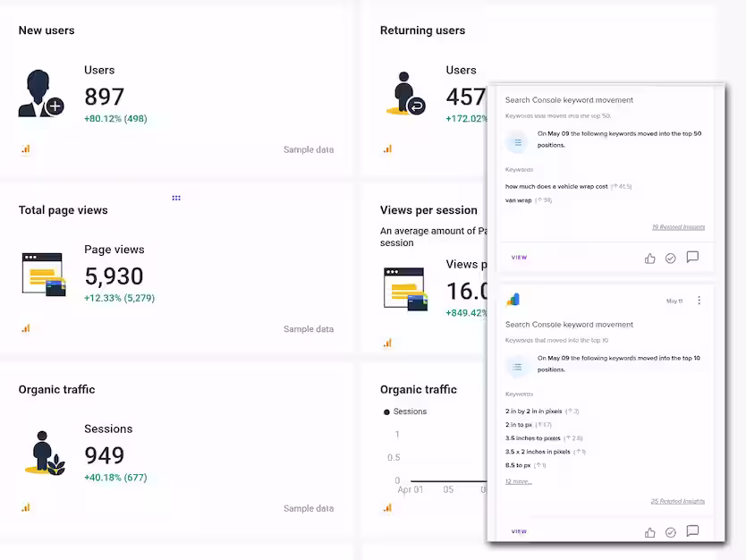Screen dimensions: 746x560
Task: Click analytics icon under Organic traffic sessions widget
Action: coord(26,507)
